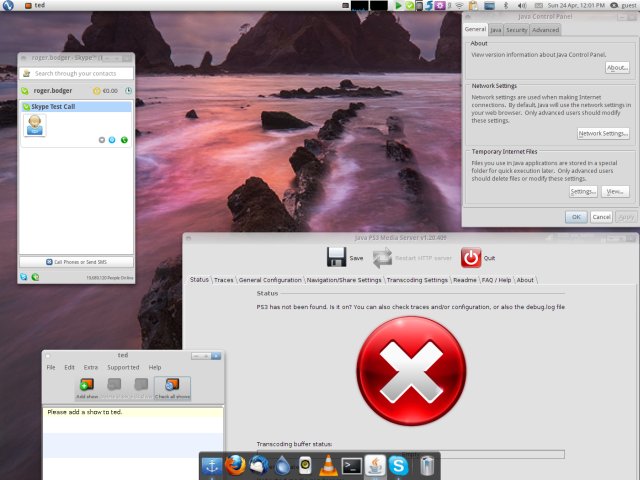The image size is (640, 480).
Task: Click the water drop app in the dock
Action: (282, 466)
